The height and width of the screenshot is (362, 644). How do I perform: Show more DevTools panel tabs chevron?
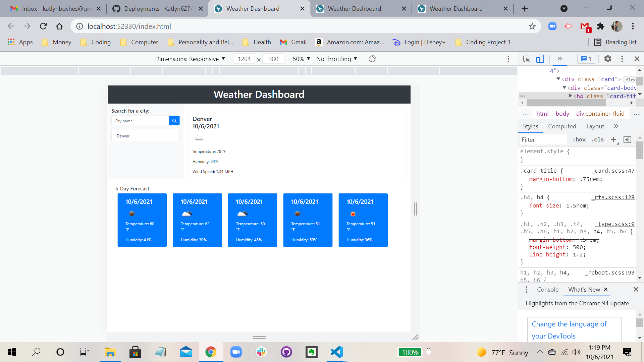tap(560, 59)
